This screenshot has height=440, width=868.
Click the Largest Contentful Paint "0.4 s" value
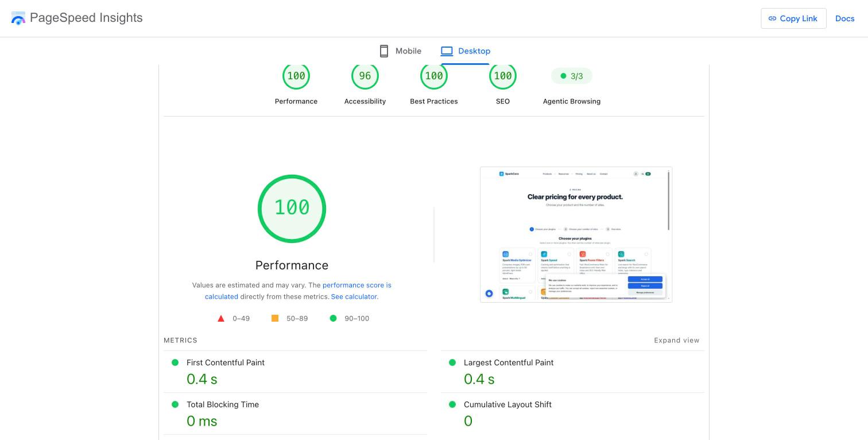tap(479, 379)
